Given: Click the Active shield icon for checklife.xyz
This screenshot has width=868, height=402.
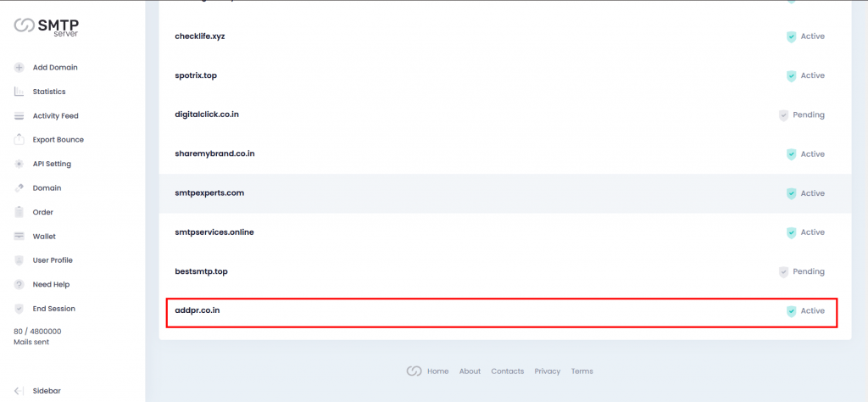Looking at the screenshot, I should point(792,36).
